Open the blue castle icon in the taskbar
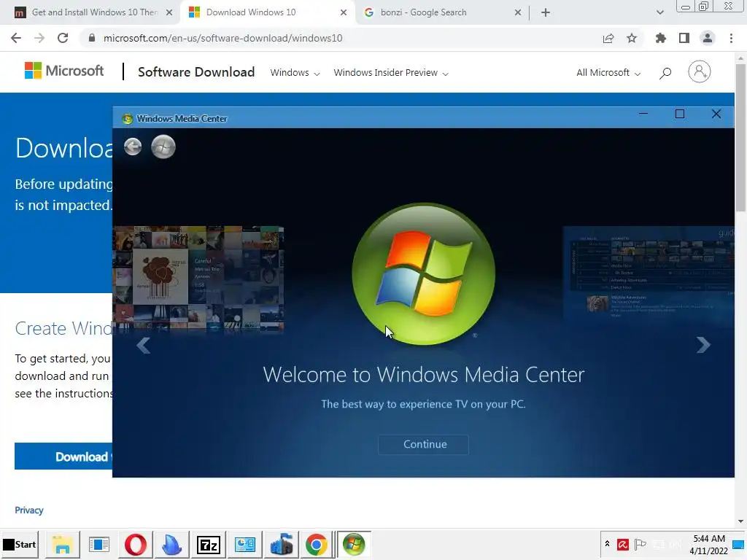Image resolution: width=747 pixels, height=560 pixels. click(x=281, y=544)
